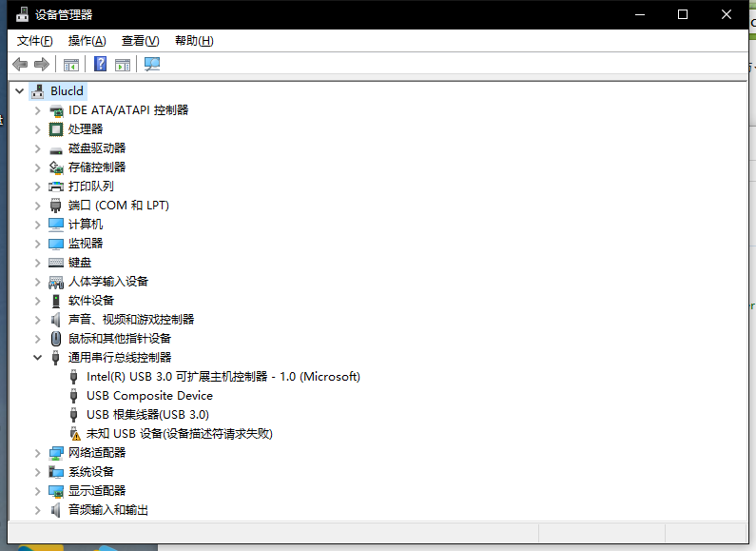Click the Forward arrow toolbar icon

coord(42,64)
